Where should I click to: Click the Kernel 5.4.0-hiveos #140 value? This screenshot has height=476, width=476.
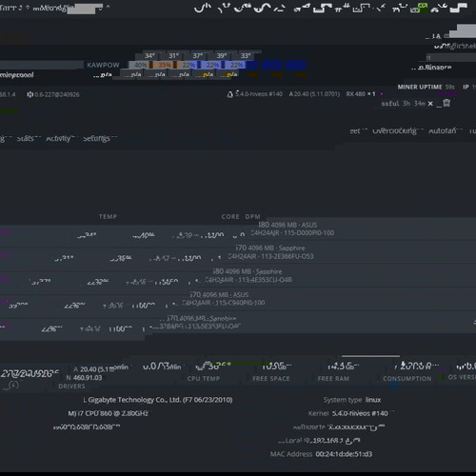[360, 413]
